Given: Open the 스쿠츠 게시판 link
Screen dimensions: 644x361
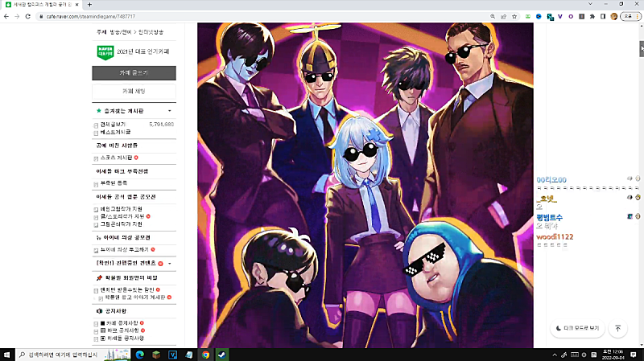Looking at the screenshot, I should (x=116, y=158).
